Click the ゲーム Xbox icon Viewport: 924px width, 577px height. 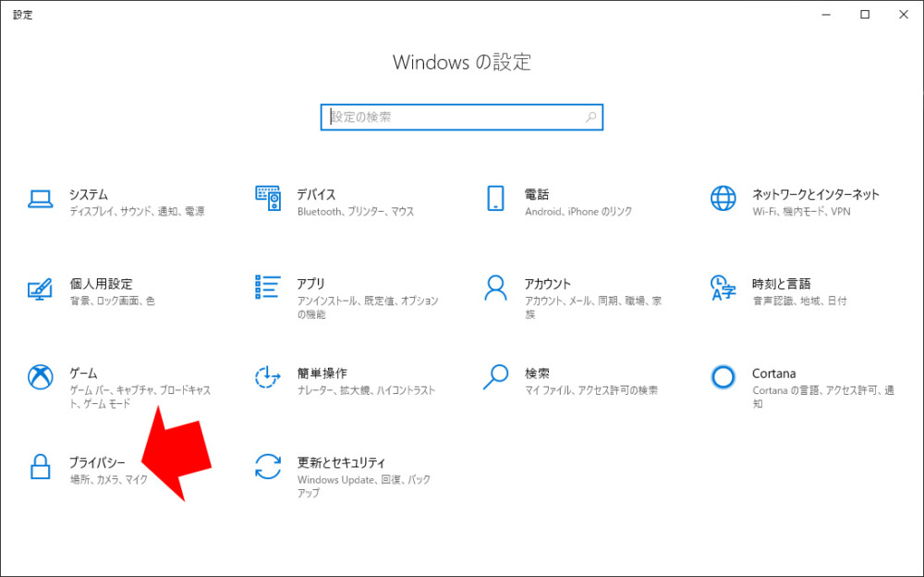click(40, 377)
